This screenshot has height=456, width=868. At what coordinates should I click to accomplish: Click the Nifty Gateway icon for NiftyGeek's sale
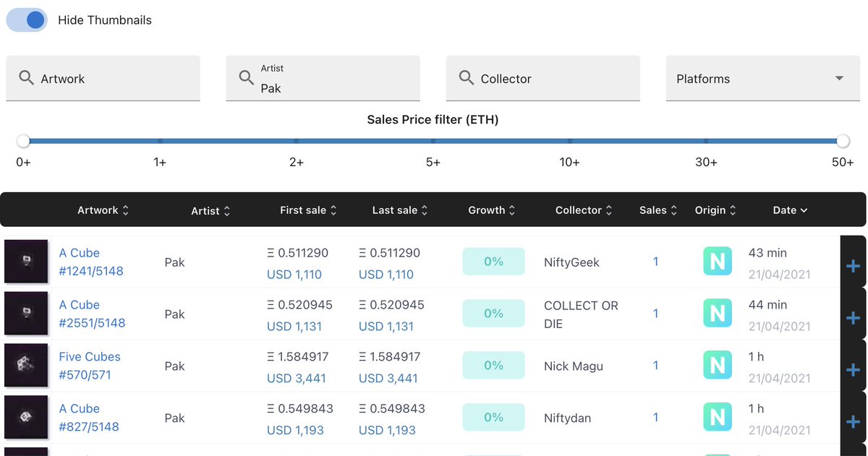coord(717,262)
